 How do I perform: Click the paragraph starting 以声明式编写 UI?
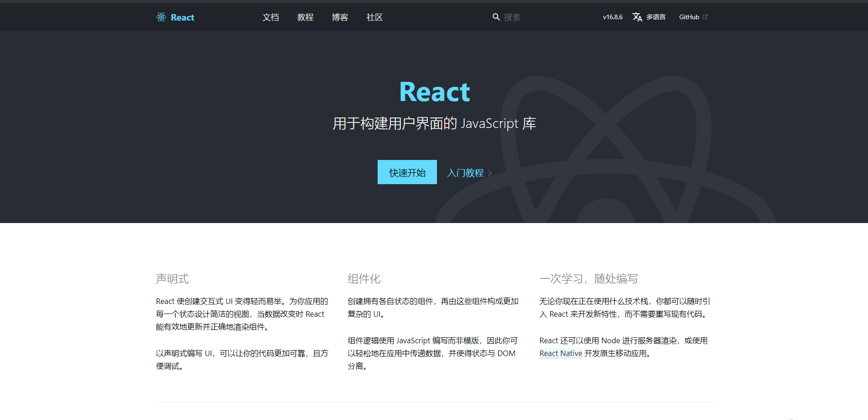(x=242, y=360)
